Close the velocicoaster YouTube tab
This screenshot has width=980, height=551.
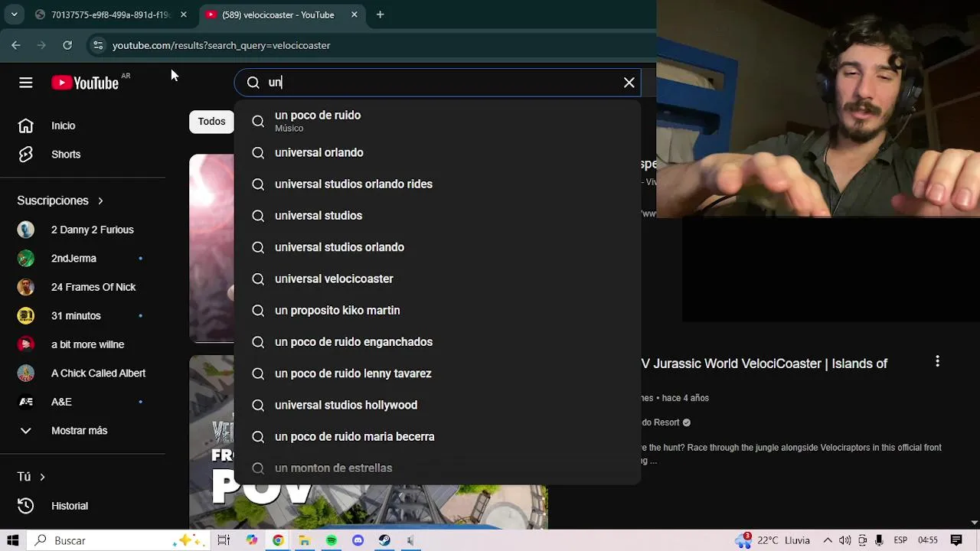pos(354,15)
